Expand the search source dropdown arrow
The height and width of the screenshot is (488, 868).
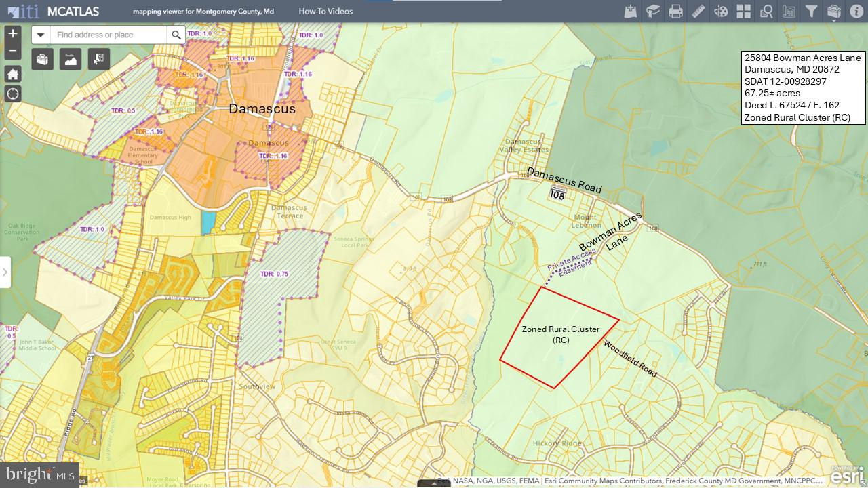click(x=41, y=35)
